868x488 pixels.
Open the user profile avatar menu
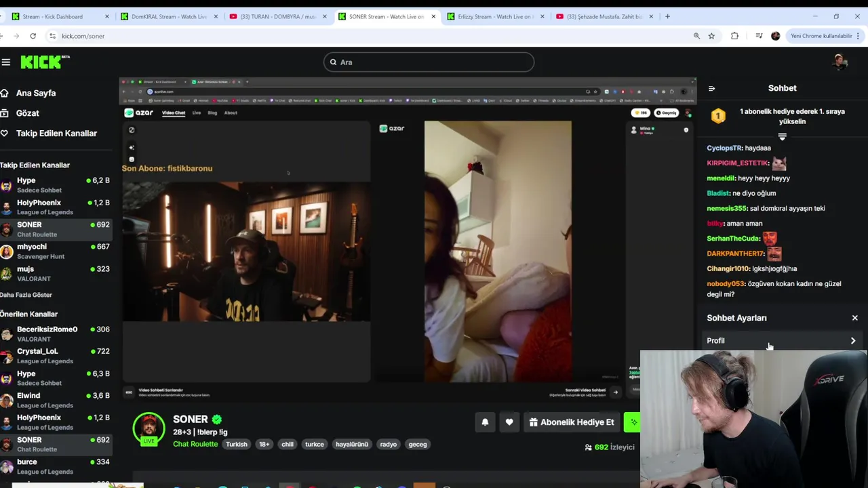(x=840, y=62)
